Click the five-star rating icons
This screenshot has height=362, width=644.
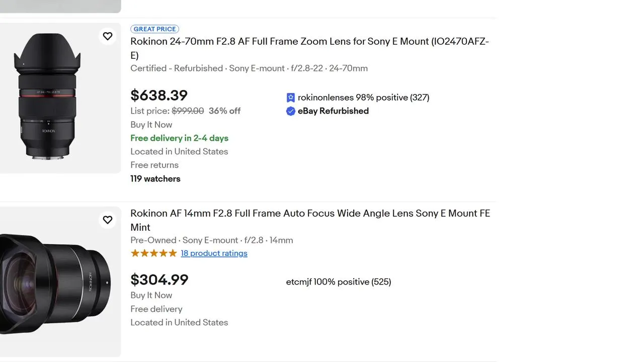click(x=153, y=253)
